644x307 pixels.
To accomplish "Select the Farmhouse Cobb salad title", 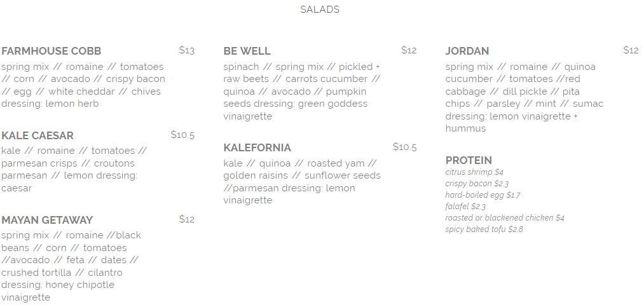I will tap(51, 51).
